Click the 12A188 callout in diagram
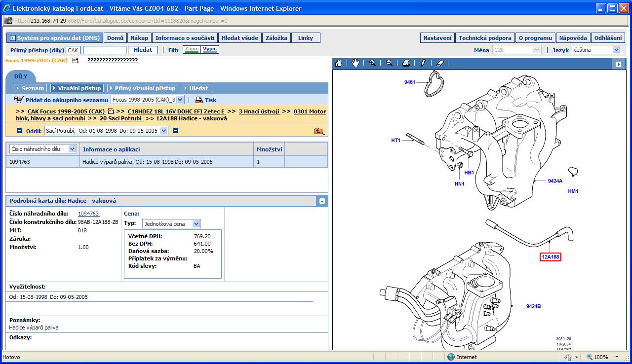This screenshot has width=632, height=364. coord(551,257)
